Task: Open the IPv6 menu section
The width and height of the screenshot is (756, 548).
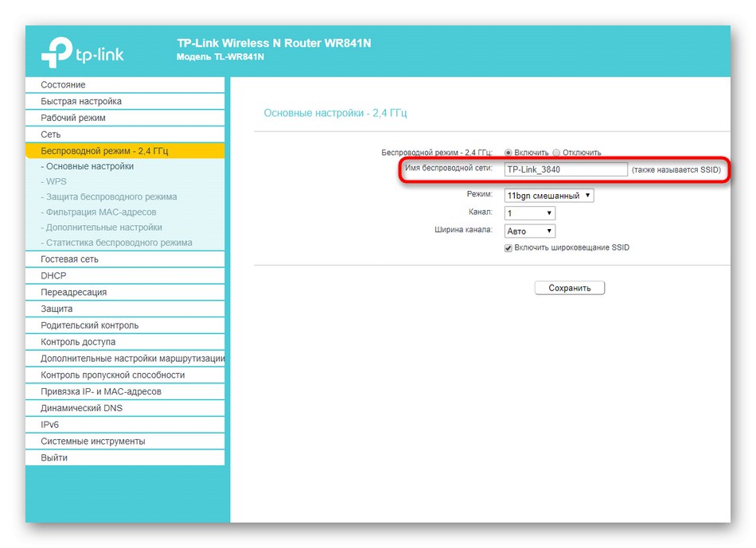Action: (125, 425)
